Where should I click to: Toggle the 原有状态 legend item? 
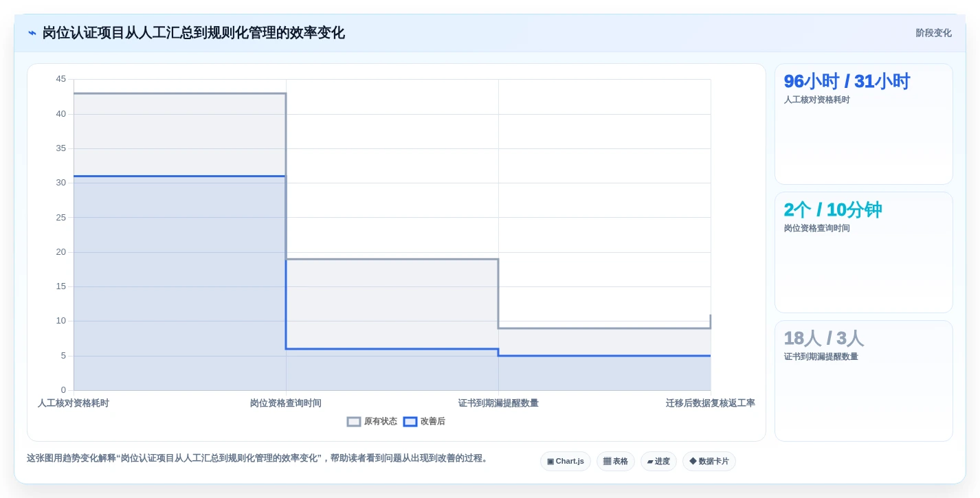pos(372,422)
